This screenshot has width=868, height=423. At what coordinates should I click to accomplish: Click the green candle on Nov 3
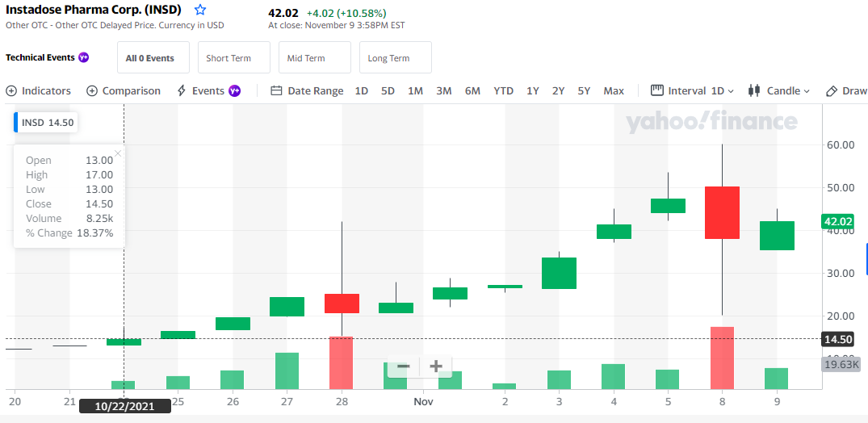tap(559, 273)
